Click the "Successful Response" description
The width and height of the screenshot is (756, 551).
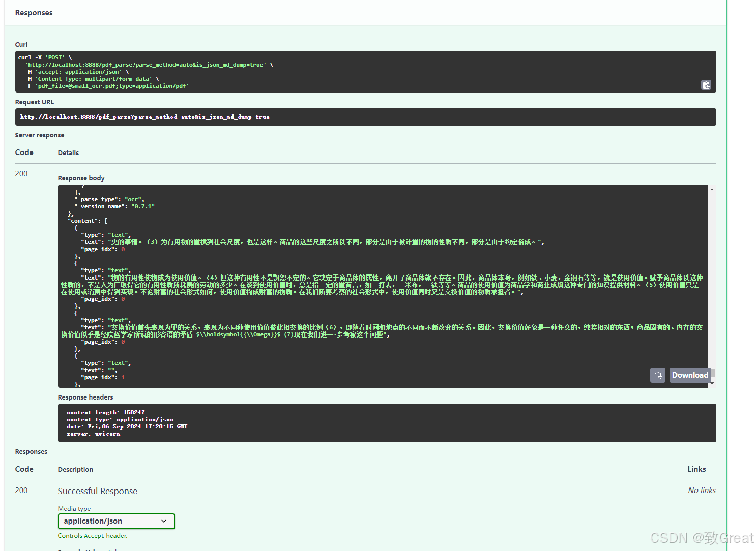(98, 491)
